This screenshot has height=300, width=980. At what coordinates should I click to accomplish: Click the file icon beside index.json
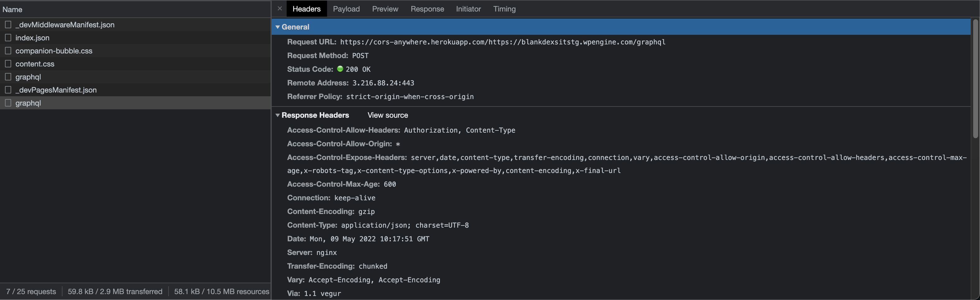8,38
